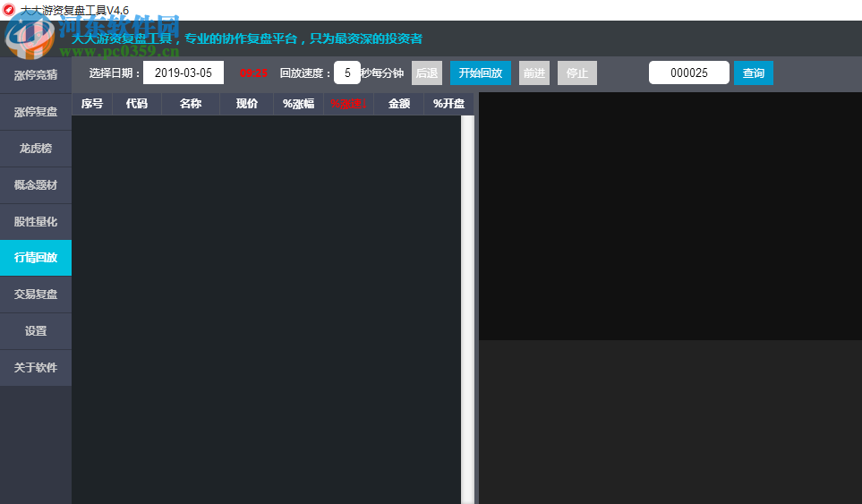Open 设置 in the sidebar

[x=36, y=331]
